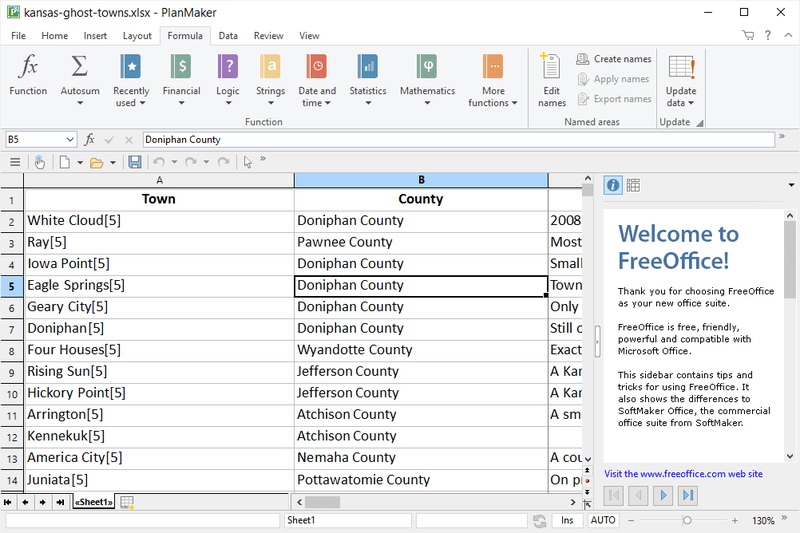The width and height of the screenshot is (800, 533).
Task: Toggle Ins insert mode in status bar
Action: click(567, 520)
